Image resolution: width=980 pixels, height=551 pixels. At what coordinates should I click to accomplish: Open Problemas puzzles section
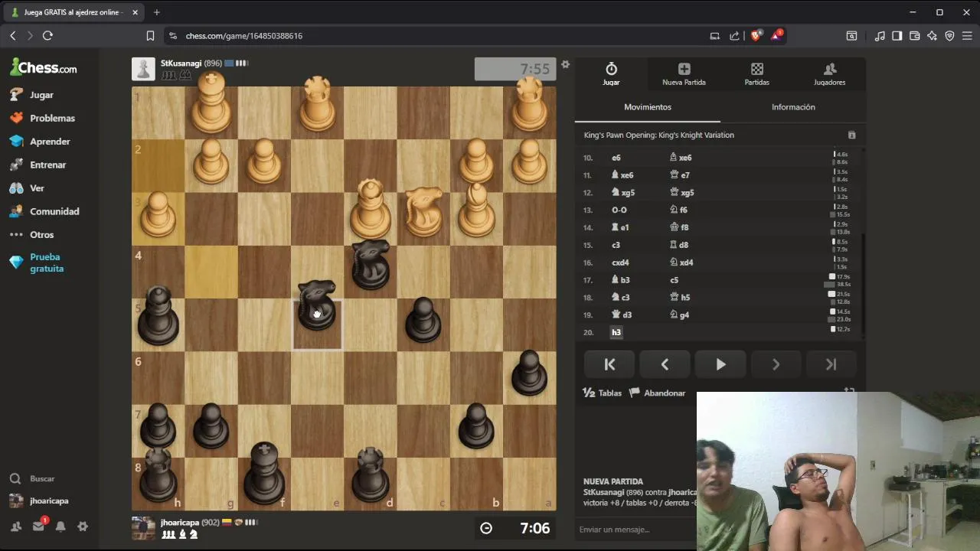tap(42, 118)
